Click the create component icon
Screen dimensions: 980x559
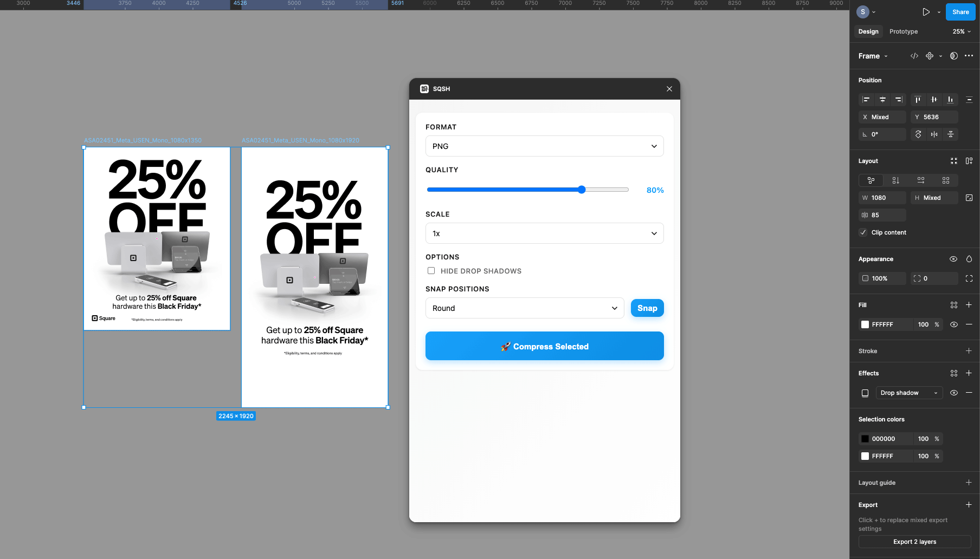point(930,56)
